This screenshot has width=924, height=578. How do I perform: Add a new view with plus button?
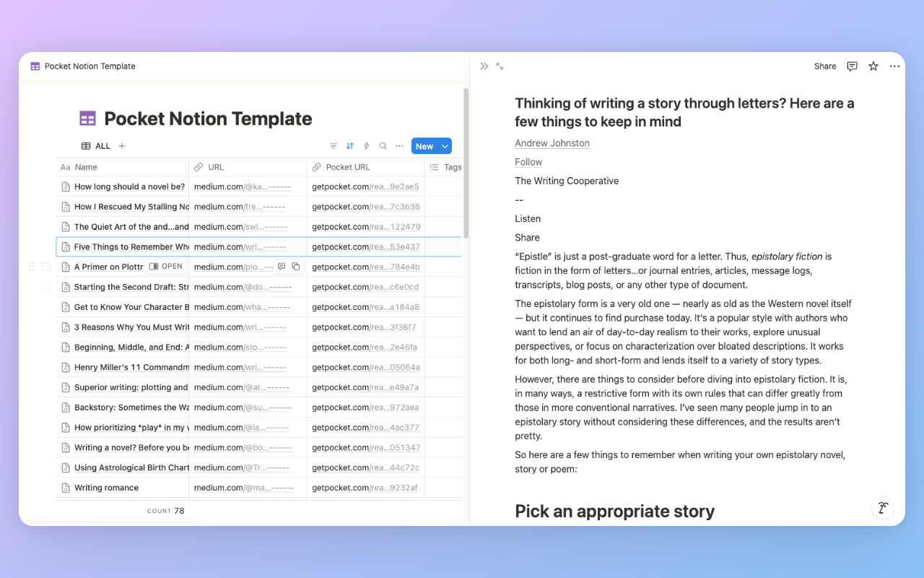coord(122,146)
